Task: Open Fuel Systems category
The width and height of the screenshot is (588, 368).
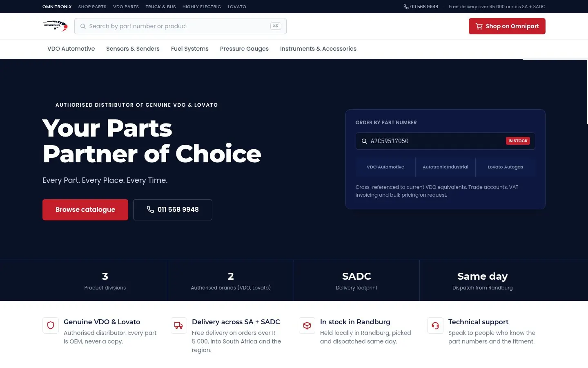Action: [x=190, y=49]
